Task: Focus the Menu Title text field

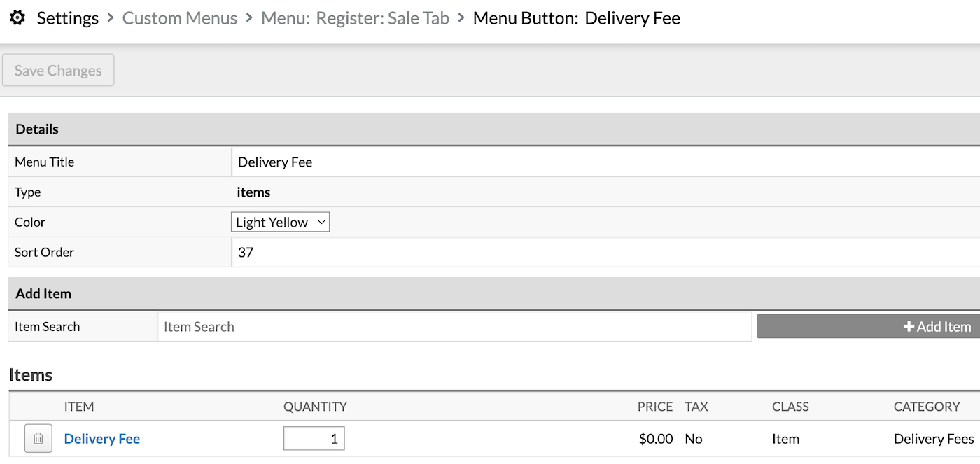Action: tap(602, 162)
